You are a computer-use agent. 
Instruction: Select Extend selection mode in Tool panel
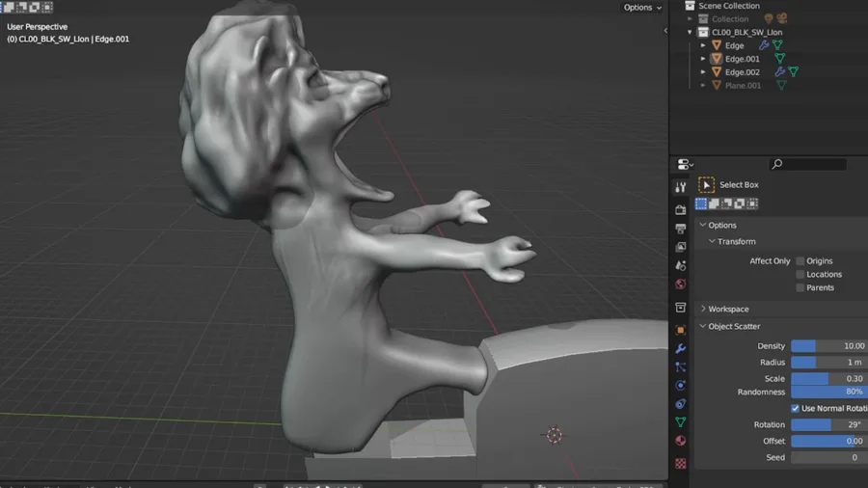(714, 203)
